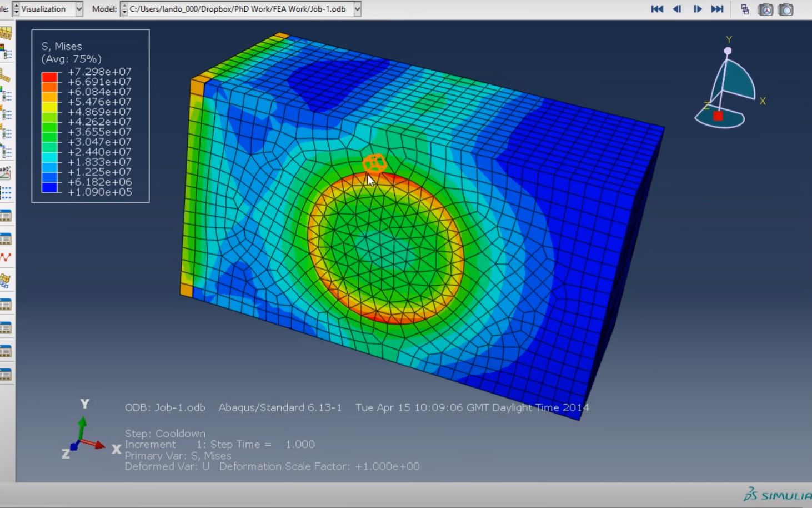Select the orange legend band below red
Viewport: 812px width, 508px height.
(49, 87)
